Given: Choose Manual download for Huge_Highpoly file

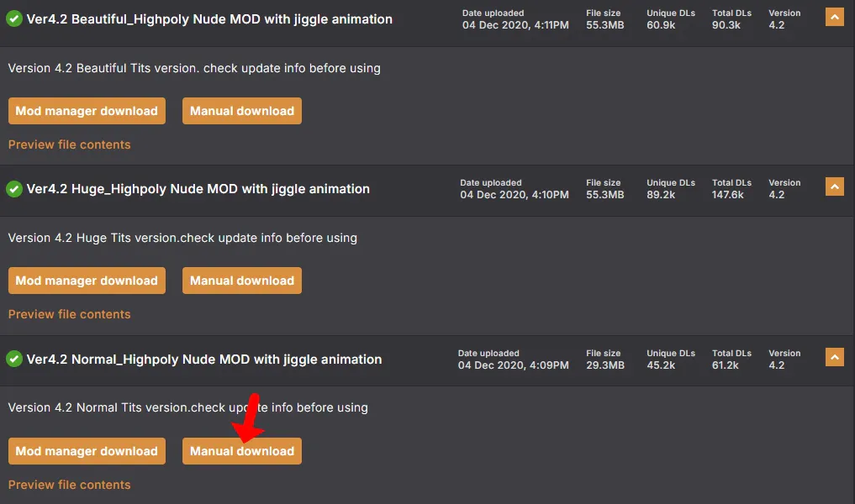Looking at the screenshot, I should pos(241,281).
